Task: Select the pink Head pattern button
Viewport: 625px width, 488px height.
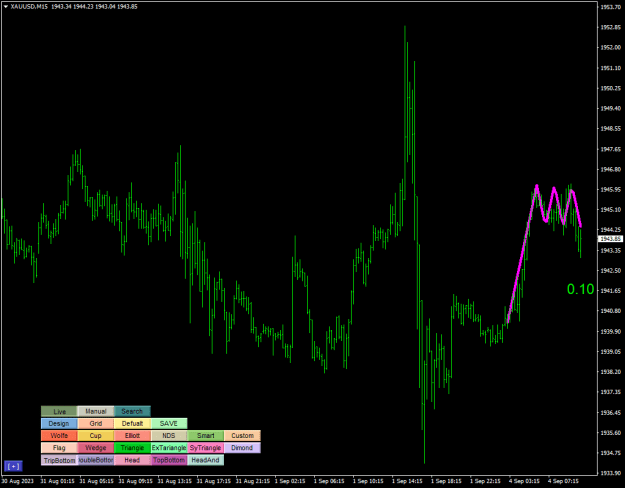Action: [132, 460]
